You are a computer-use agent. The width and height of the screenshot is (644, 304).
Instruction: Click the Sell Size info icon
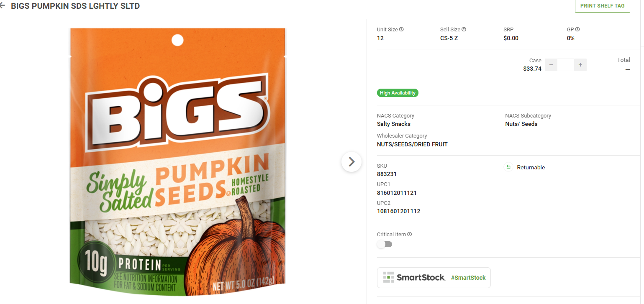click(x=464, y=30)
